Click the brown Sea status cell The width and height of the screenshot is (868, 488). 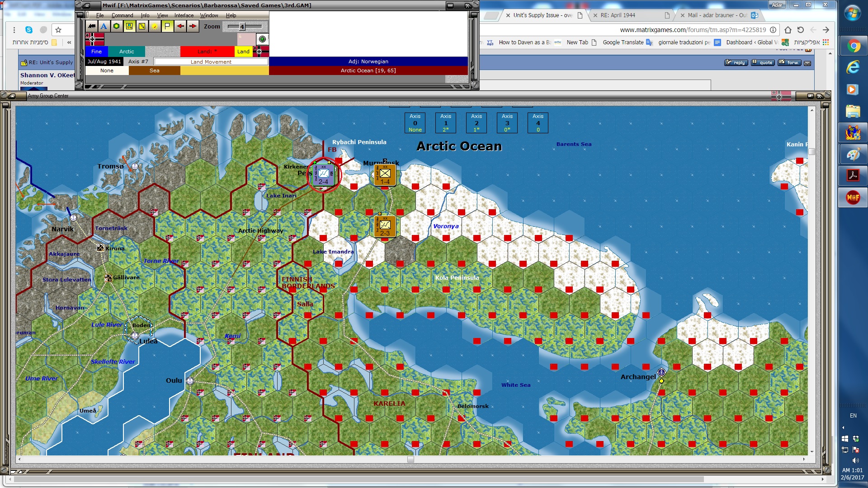[155, 70]
